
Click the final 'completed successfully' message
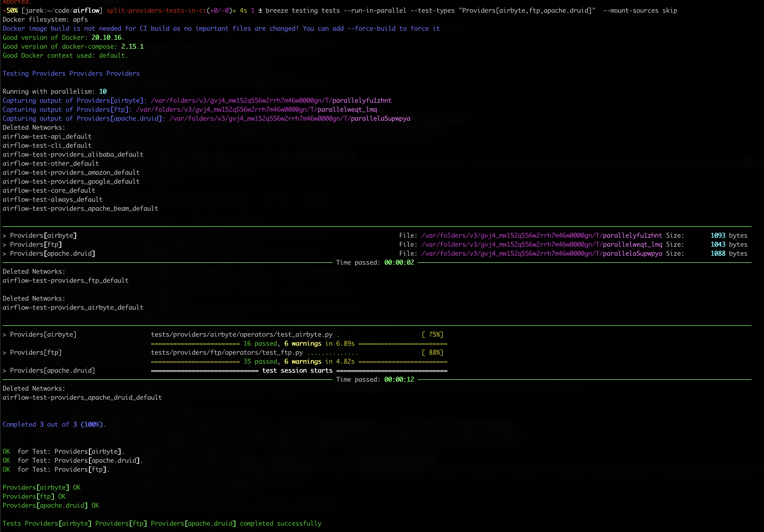[x=281, y=523]
